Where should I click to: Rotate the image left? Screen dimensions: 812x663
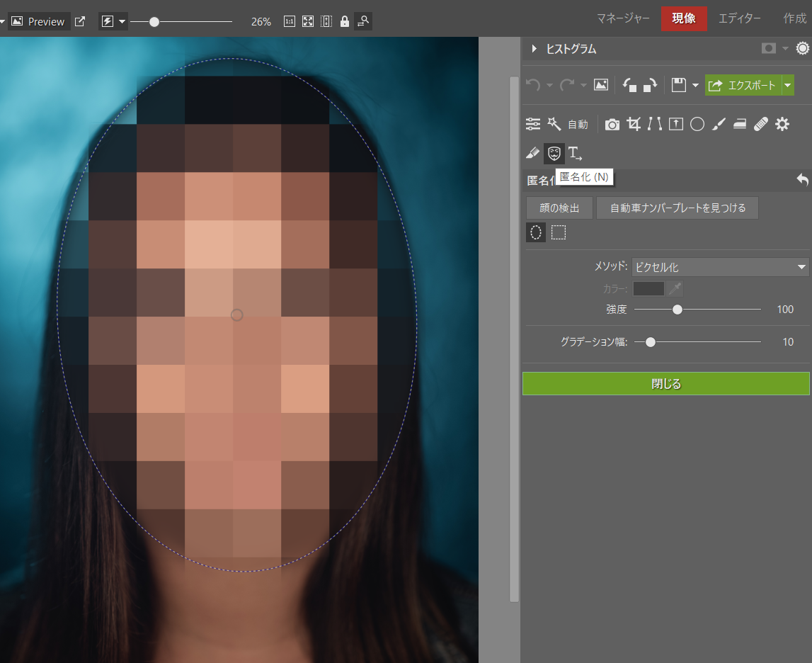point(629,85)
